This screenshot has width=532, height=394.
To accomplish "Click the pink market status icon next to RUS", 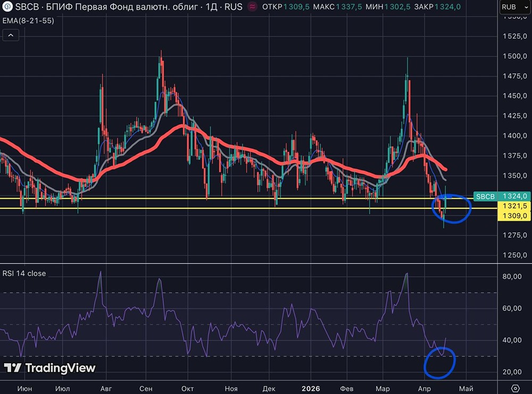I will point(252,7).
